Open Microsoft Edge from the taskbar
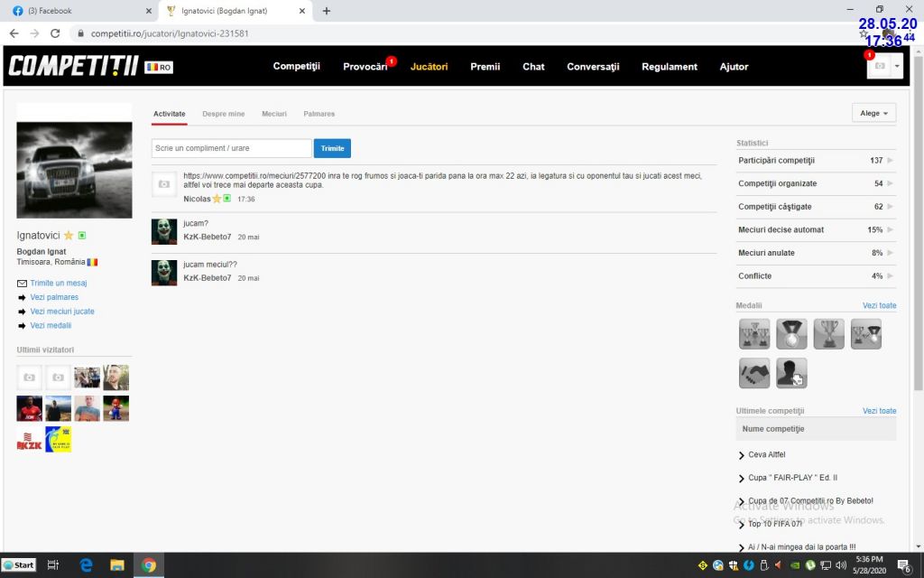 coord(87,565)
